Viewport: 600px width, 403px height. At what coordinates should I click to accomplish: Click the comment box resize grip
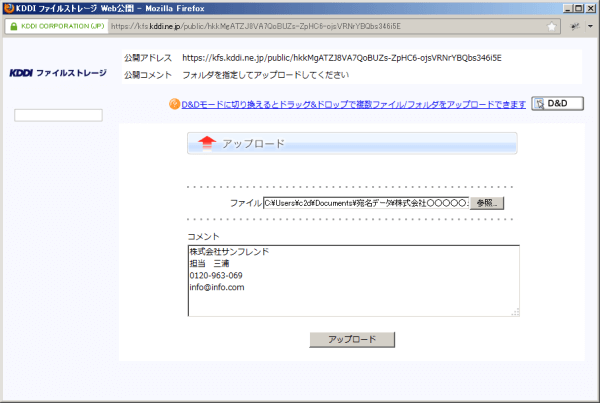(516, 312)
